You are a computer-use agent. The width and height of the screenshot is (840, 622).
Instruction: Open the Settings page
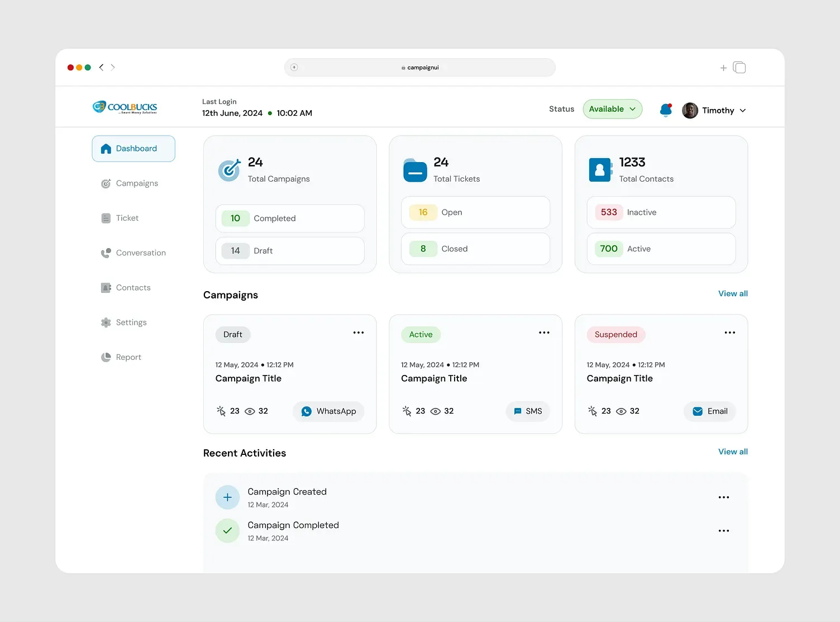[124, 322]
